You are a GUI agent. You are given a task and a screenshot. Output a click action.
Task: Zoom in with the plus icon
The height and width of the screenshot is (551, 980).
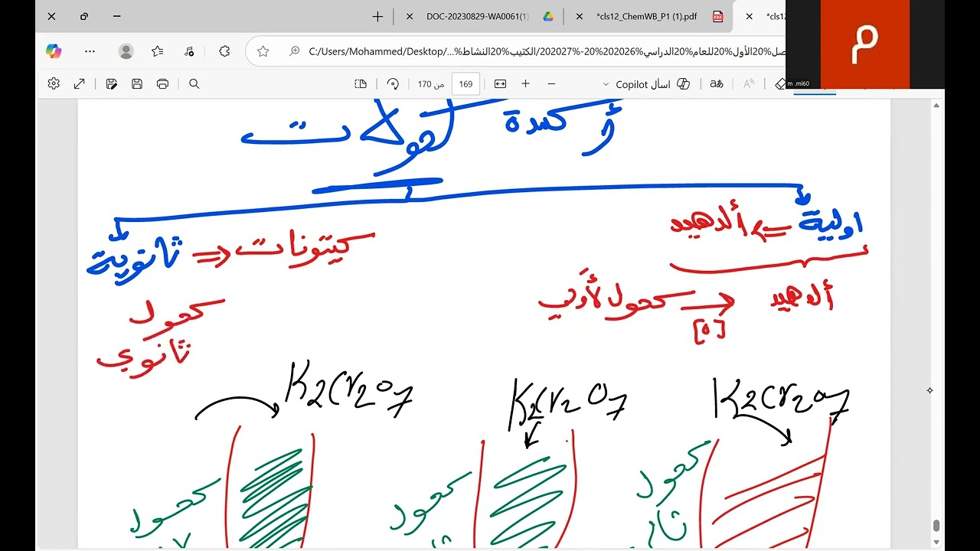(526, 84)
